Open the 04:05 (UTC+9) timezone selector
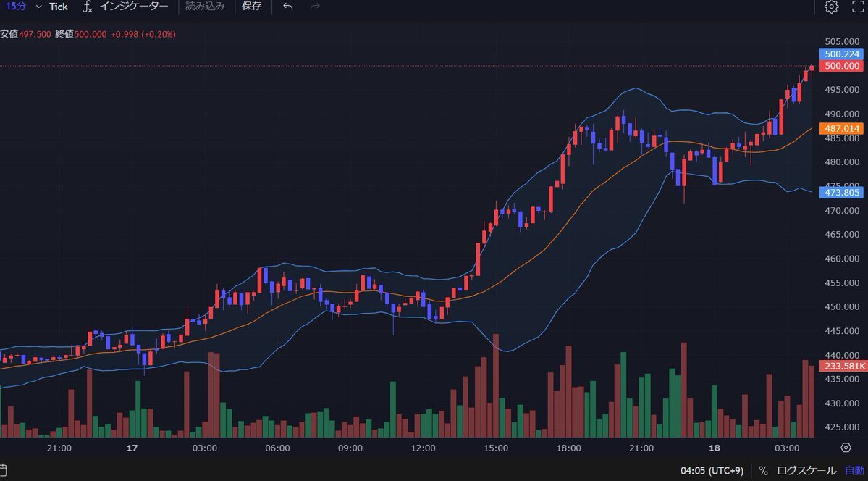This screenshot has width=868, height=481. [x=712, y=470]
